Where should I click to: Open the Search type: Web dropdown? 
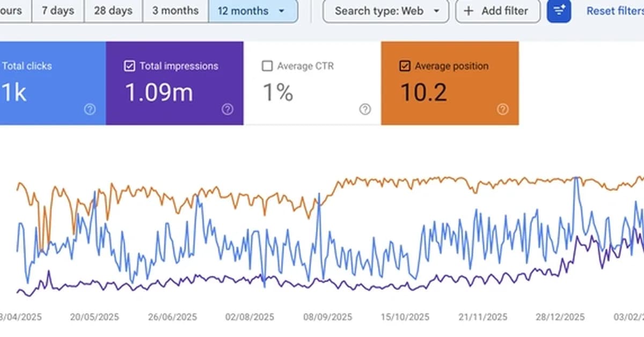tap(385, 11)
